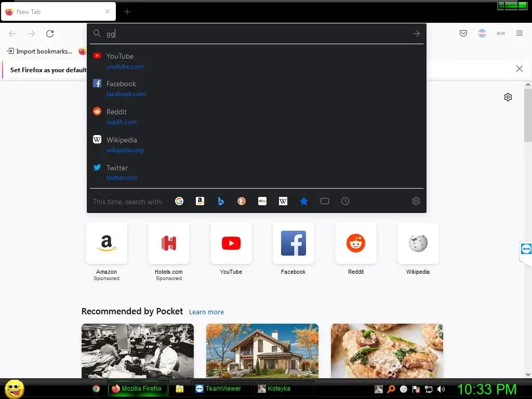Click the page vertical scrollbar thumb

528,115
